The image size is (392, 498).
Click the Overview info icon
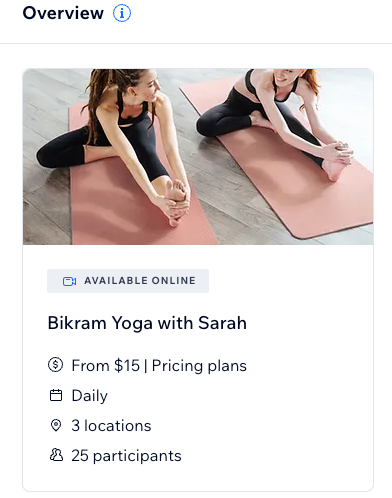[122, 13]
